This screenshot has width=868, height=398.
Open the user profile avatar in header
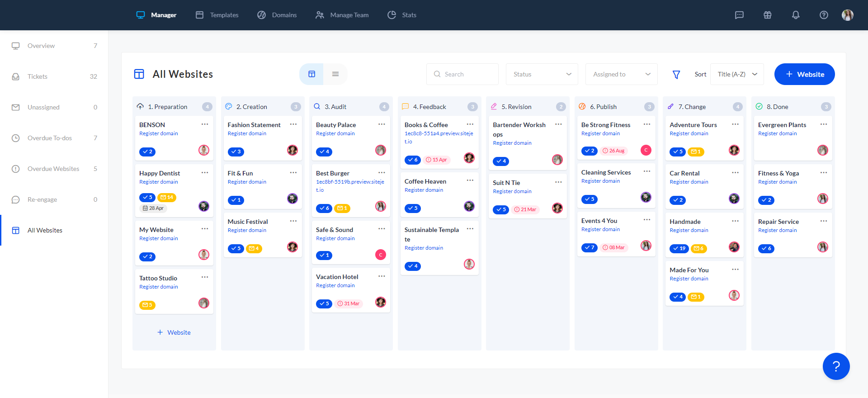tap(847, 15)
